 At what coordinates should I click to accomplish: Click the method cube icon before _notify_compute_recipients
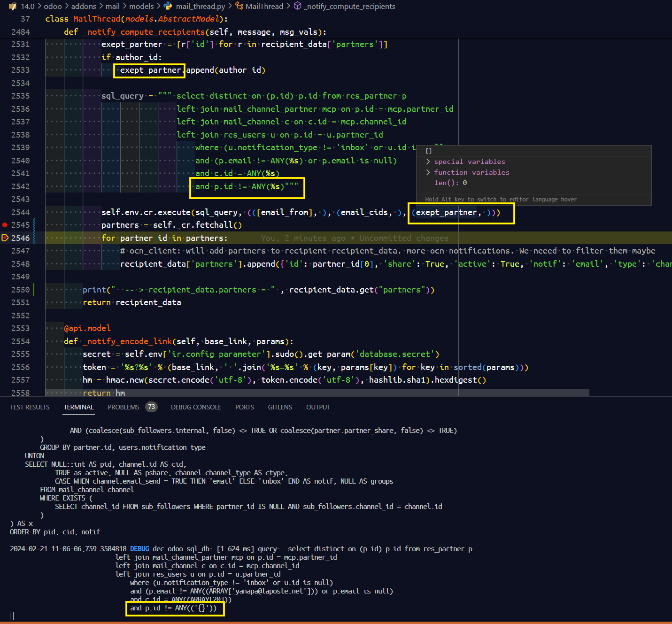point(298,6)
